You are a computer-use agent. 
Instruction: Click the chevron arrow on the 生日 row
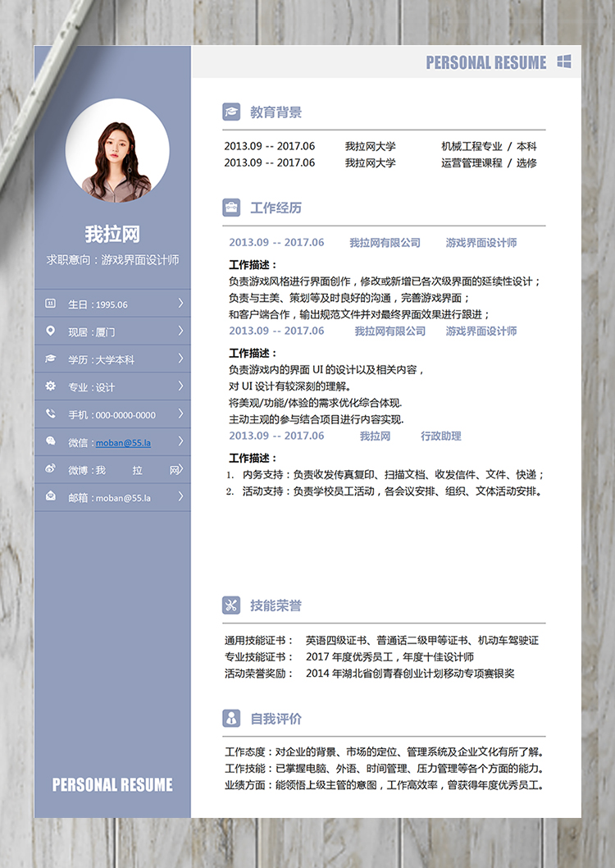click(x=180, y=303)
